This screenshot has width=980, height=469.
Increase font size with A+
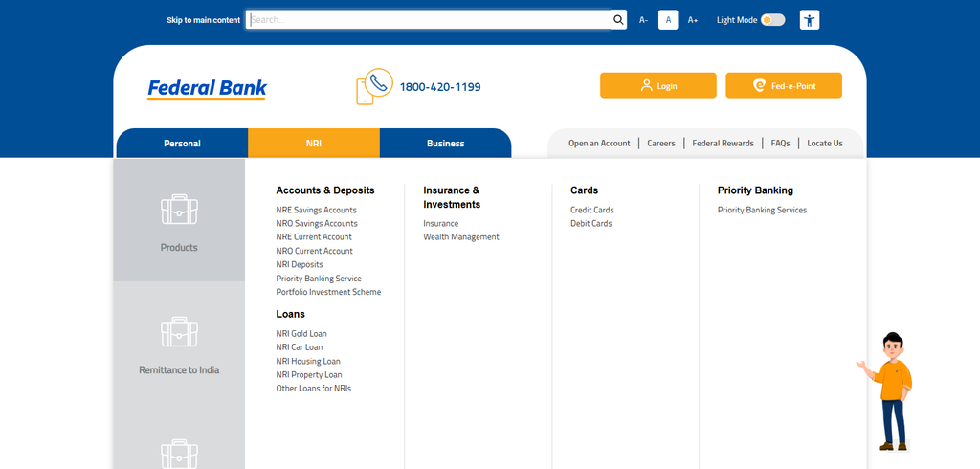click(693, 20)
